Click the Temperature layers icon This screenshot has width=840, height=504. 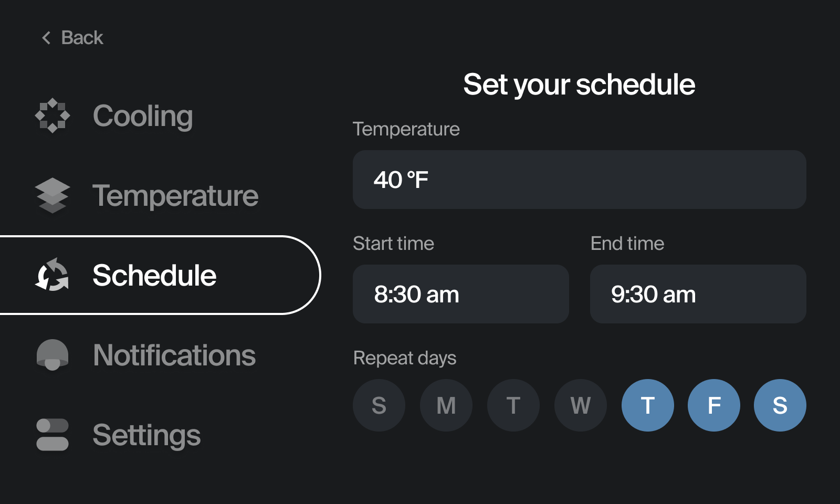52,195
